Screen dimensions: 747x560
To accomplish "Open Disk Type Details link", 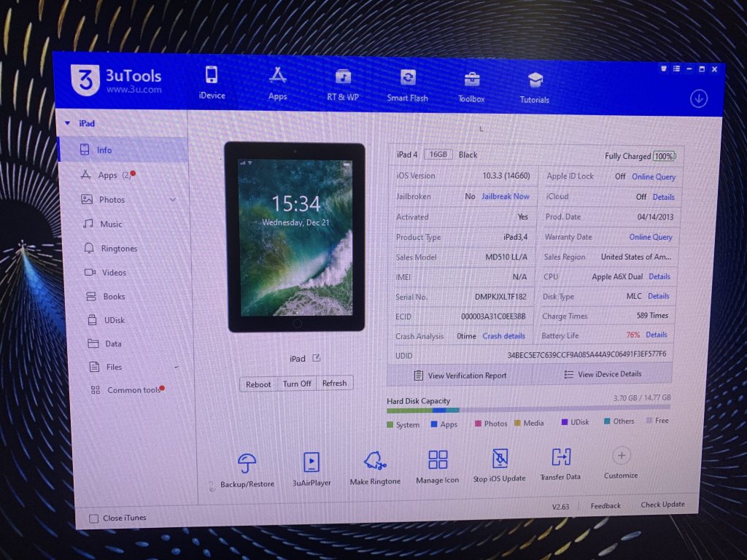I will point(659,296).
